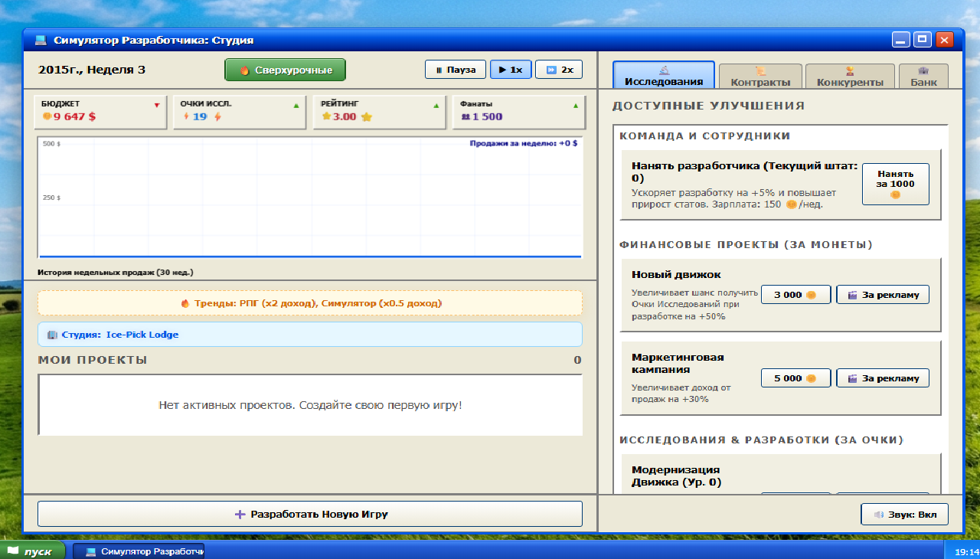Minimize the Симулятор Разработчика window
Viewport: 980px width, 559px height.
(901, 40)
